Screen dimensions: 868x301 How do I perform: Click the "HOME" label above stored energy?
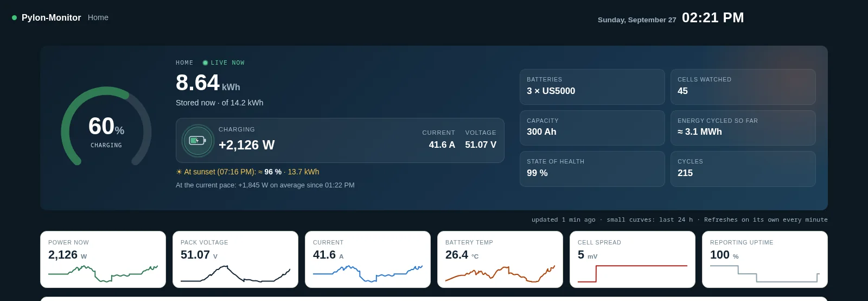point(184,63)
